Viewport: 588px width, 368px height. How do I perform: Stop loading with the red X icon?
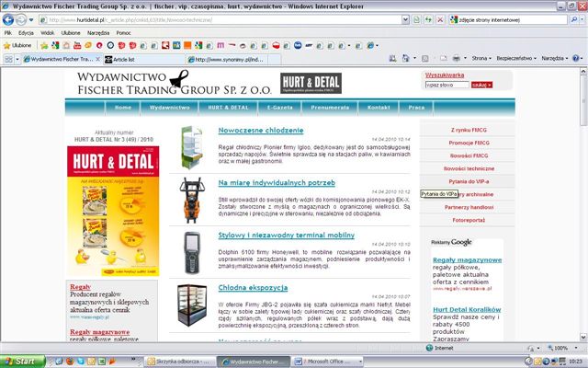click(x=440, y=20)
